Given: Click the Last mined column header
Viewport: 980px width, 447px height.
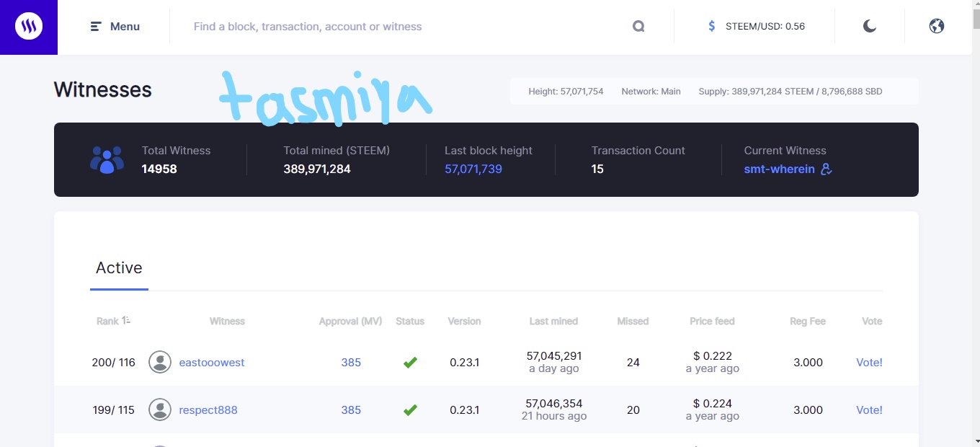Looking at the screenshot, I should (553, 322).
